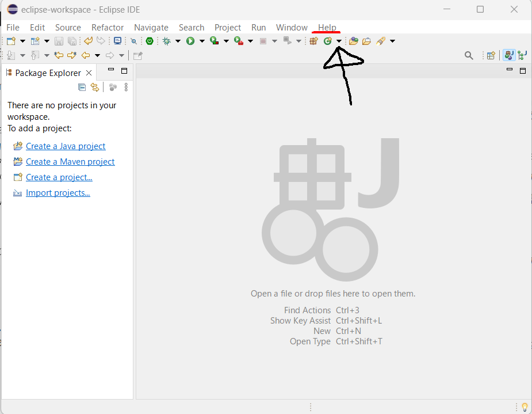Click the flashlight Search toolbar icon
Screen dimensions: 532x414
click(381, 41)
